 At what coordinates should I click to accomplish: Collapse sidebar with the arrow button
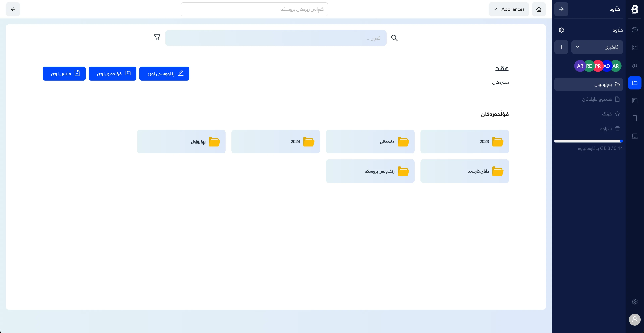(x=561, y=9)
